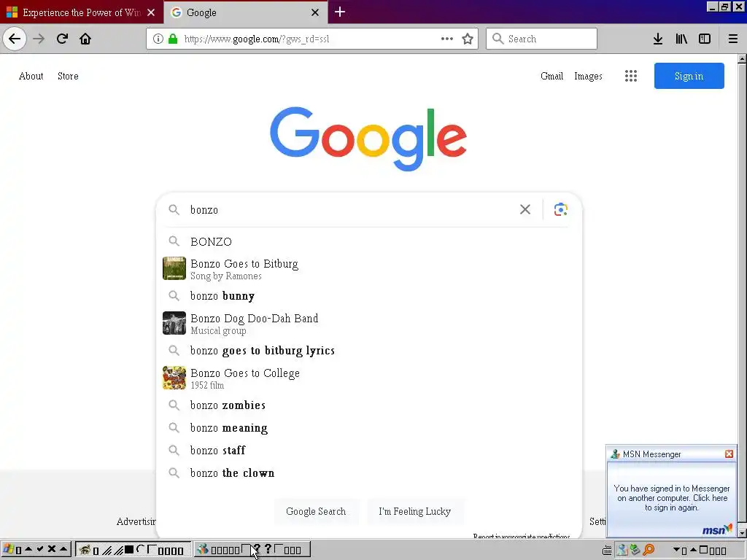Choose the bonzo meaning suggestion

(368, 427)
